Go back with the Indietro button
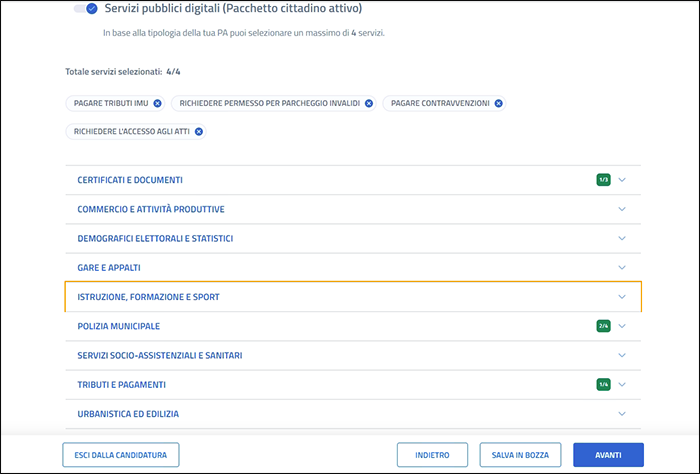 tap(431, 455)
